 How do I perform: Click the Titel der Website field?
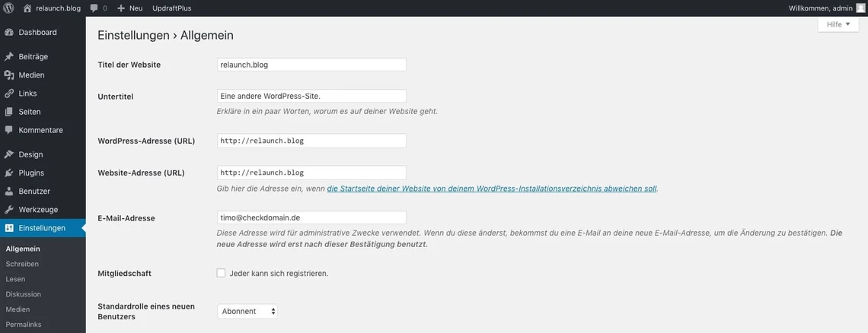point(311,65)
